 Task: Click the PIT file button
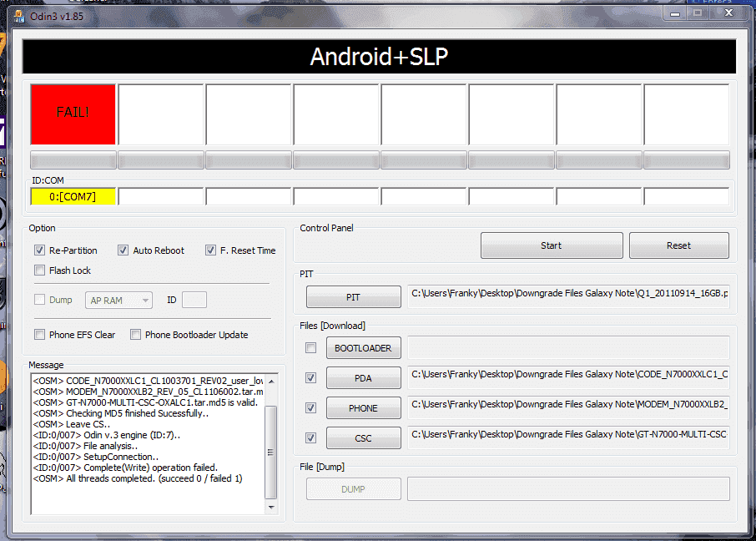click(353, 296)
